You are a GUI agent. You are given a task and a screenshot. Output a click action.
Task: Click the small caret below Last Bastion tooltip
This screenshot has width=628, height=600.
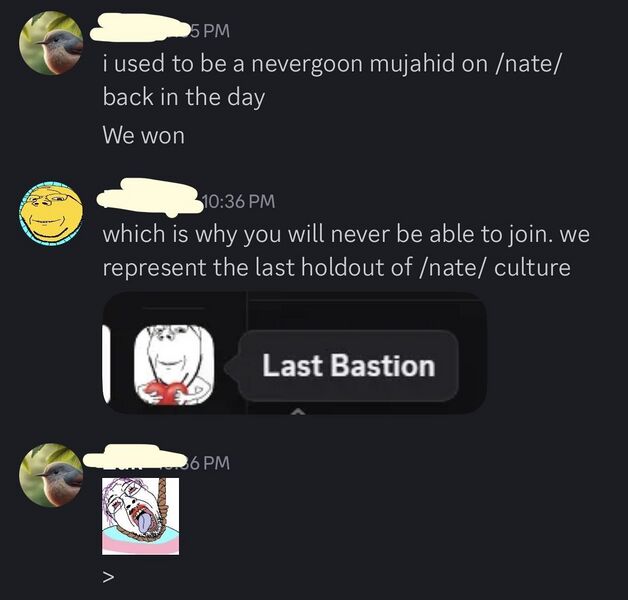point(296,411)
